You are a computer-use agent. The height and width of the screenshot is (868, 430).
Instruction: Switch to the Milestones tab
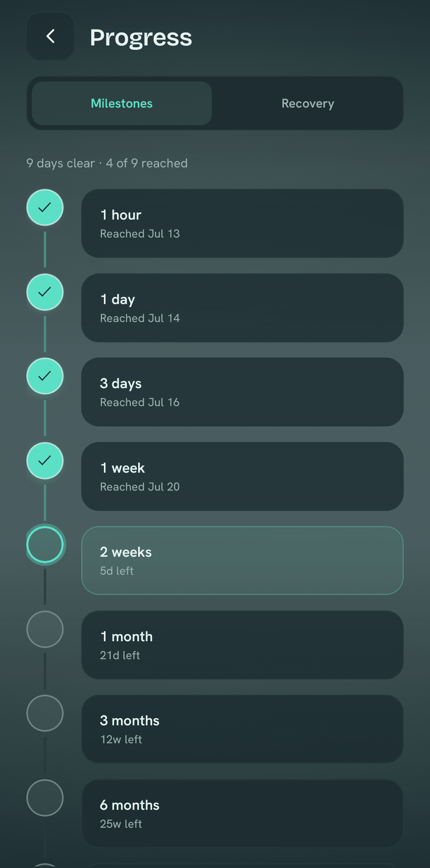122,103
